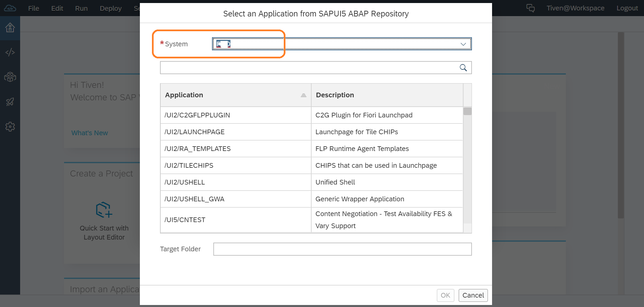Click the Application column header
Viewport: 644px width, 307px height.
236,95
